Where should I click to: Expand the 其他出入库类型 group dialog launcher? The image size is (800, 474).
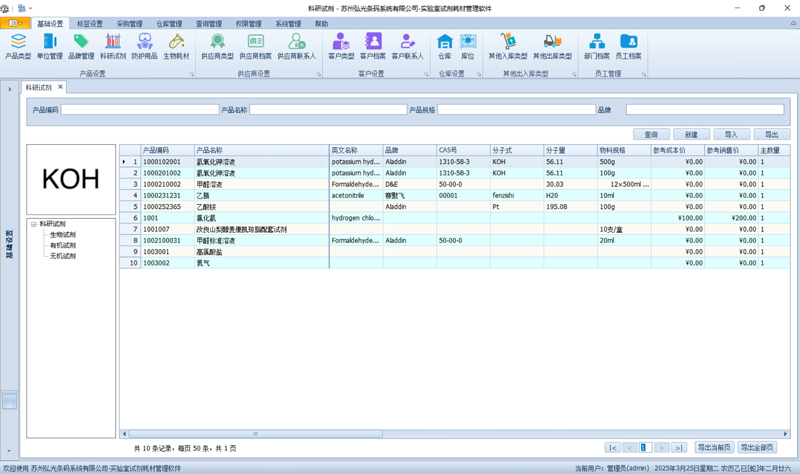[x=574, y=74]
